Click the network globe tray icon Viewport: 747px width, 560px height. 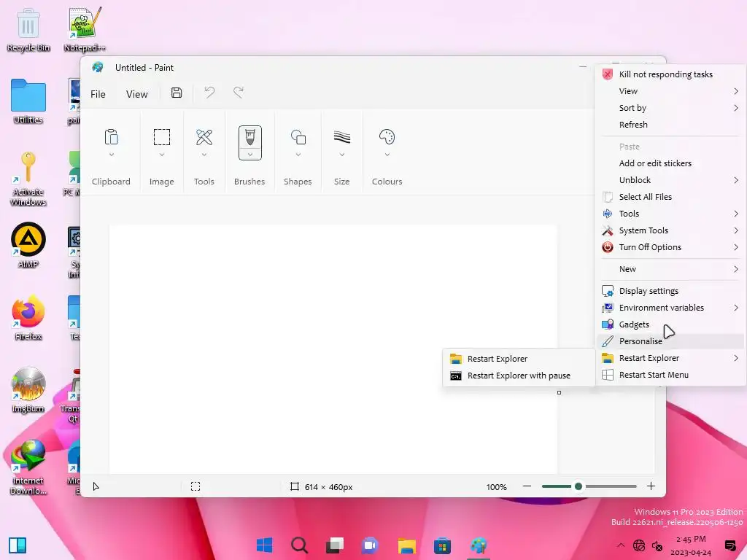tap(639, 545)
